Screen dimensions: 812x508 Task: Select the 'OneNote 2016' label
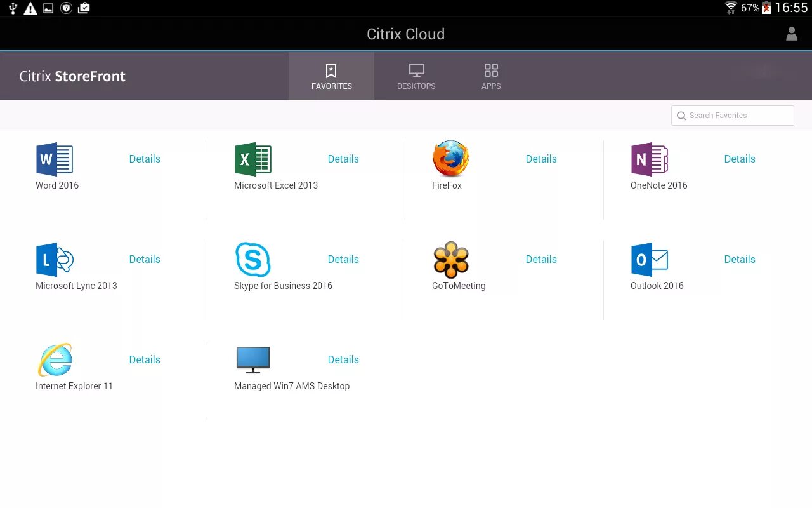(x=659, y=185)
